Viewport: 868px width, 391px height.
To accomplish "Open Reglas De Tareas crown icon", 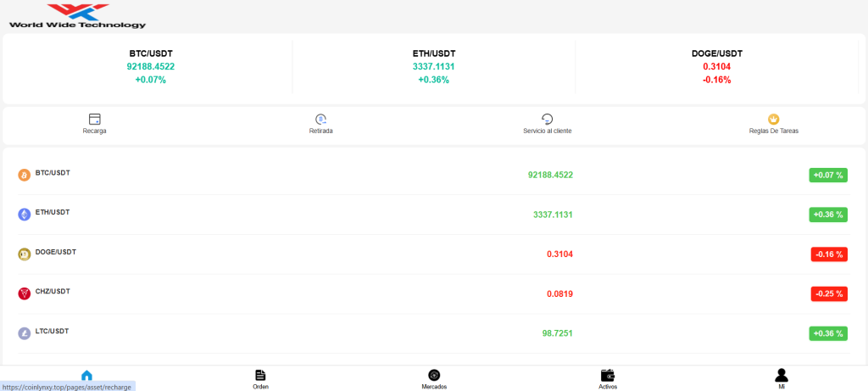I will coord(773,119).
